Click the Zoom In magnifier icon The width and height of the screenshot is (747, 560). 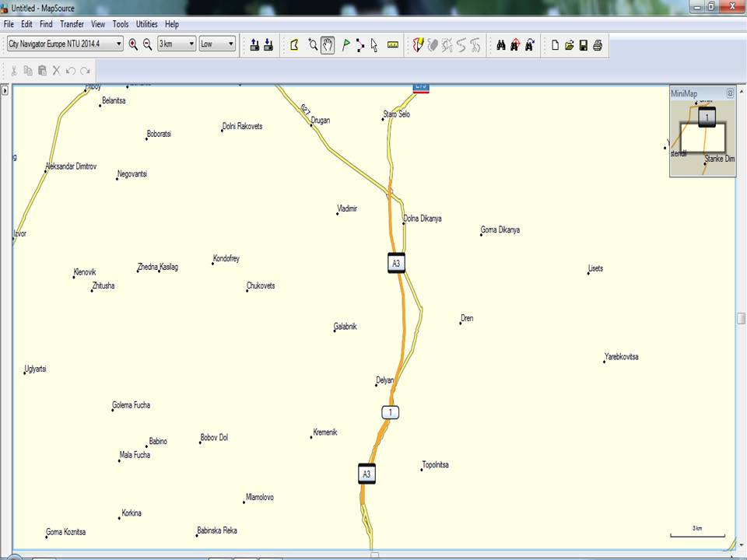133,44
